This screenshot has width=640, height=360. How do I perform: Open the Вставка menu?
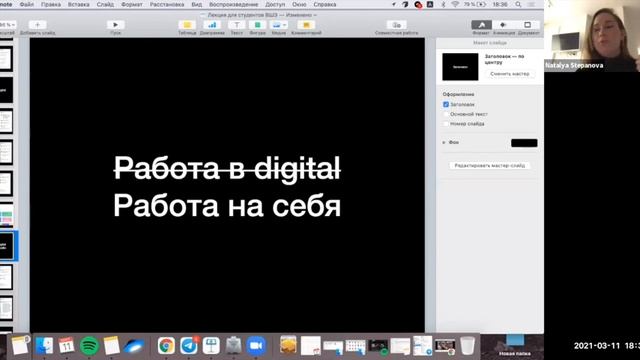tap(78, 4)
